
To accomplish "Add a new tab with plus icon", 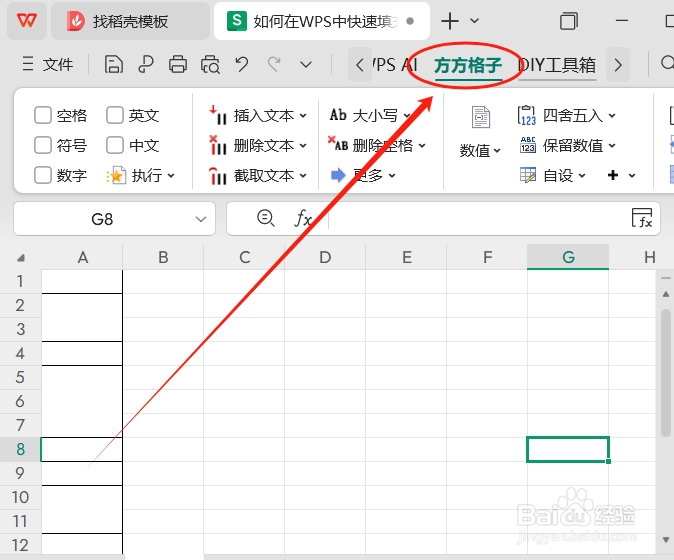I will pyautogui.click(x=450, y=21).
